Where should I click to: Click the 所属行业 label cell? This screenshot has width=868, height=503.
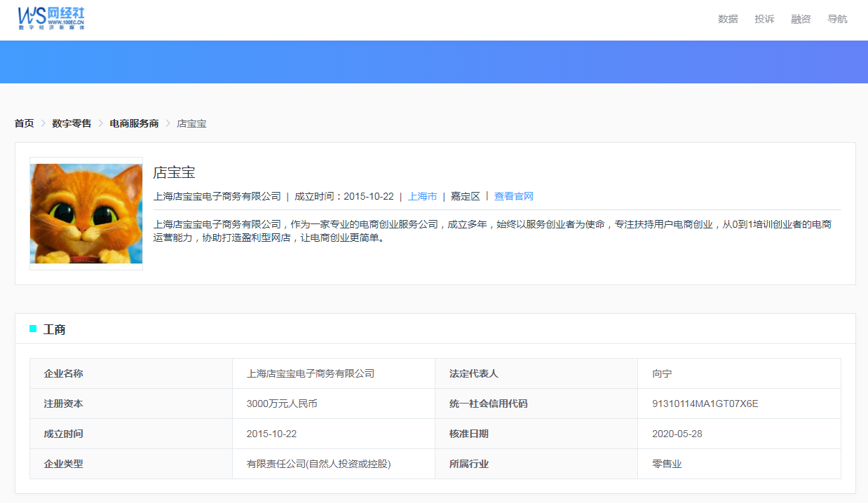[x=536, y=464]
